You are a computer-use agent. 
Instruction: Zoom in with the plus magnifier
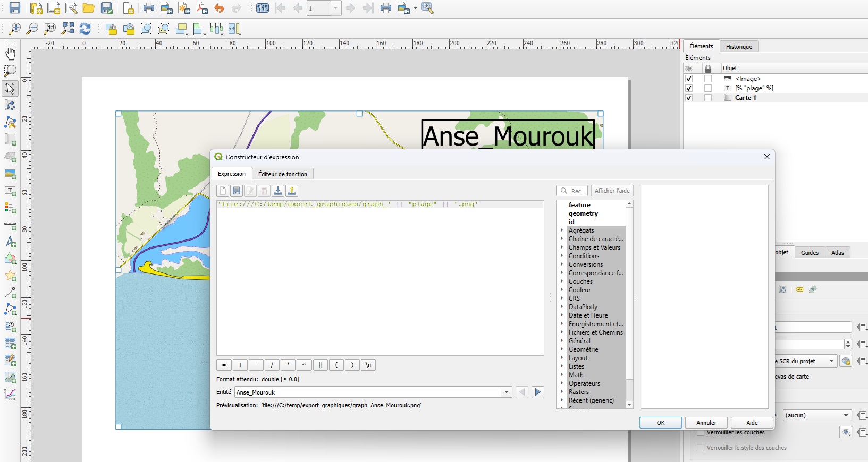[x=15, y=29]
